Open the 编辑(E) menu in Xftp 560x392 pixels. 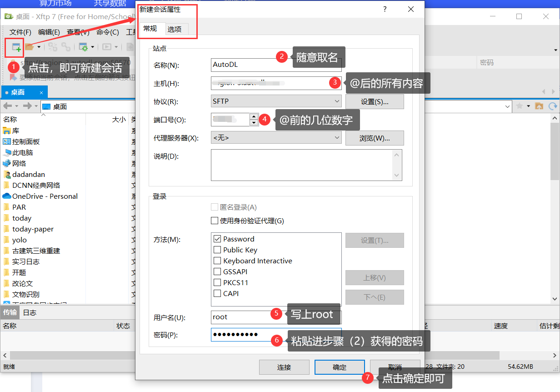pos(49,32)
